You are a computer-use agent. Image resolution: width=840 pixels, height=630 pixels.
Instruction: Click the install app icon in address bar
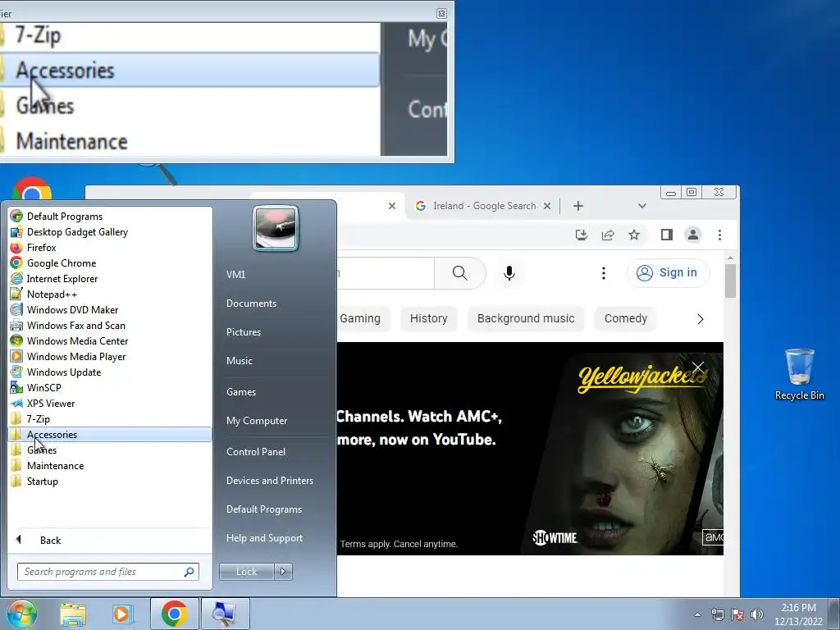[x=582, y=235]
